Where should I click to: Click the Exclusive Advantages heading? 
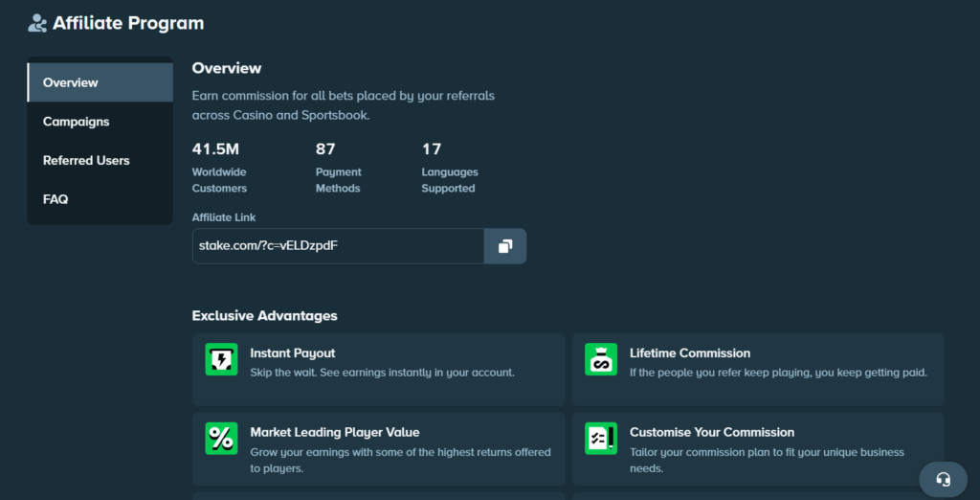265,315
